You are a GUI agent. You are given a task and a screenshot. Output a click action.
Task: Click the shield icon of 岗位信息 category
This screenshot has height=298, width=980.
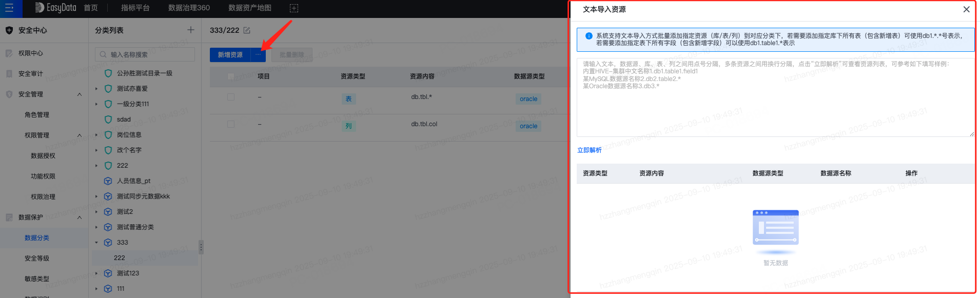tap(108, 135)
